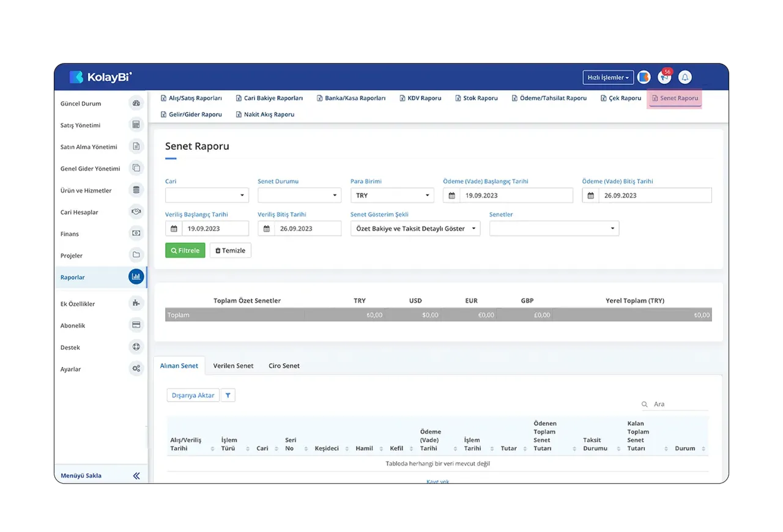The width and height of the screenshot is (783, 532).
Task: Open Hızlı İşlemler dropdown menu
Action: pyautogui.click(x=608, y=78)
